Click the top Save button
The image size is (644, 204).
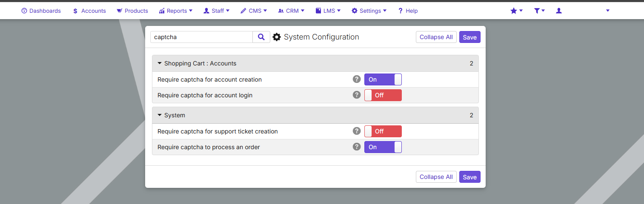[x=470, y=37]
